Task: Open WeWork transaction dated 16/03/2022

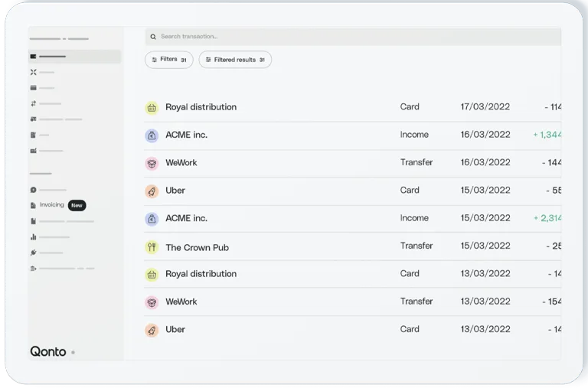Action: pyautogui.click(x=352, y=163)
